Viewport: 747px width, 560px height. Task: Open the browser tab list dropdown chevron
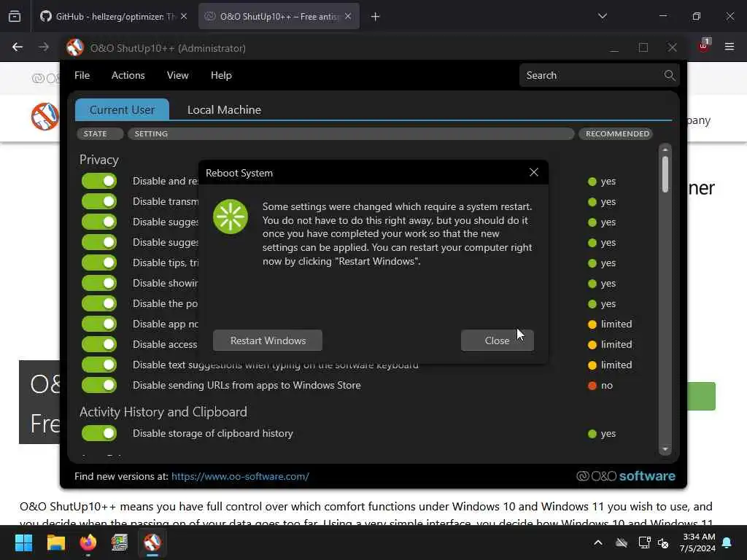click(602, 16)
